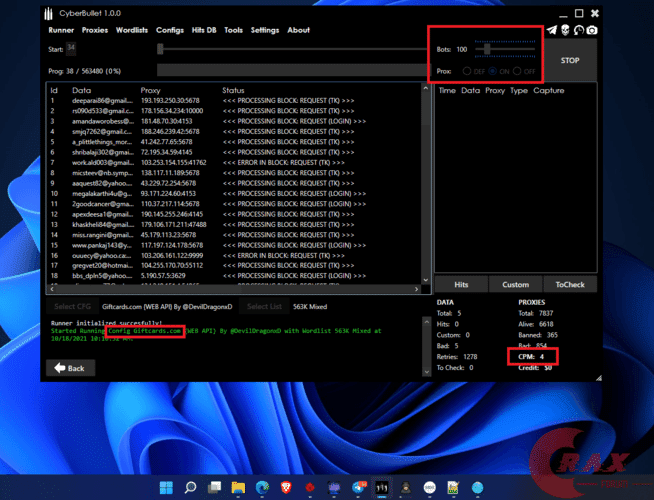The width and height of the screenshot is (654, 500).
Task: Click the skull icon in the header
Action: [x=565, y=30]
